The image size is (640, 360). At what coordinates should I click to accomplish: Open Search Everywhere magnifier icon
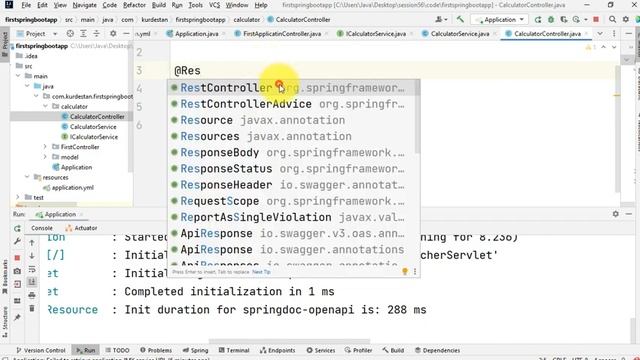coord(612,19)
